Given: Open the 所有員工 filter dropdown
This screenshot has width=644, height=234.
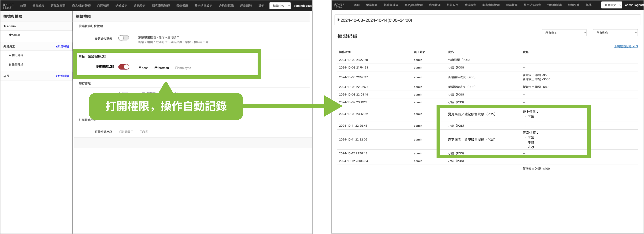Looking at the screenshot, I should [564, 33].
